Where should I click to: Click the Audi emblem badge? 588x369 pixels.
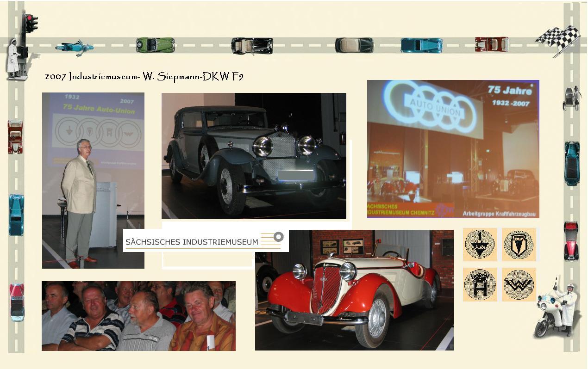coord(480,244)
